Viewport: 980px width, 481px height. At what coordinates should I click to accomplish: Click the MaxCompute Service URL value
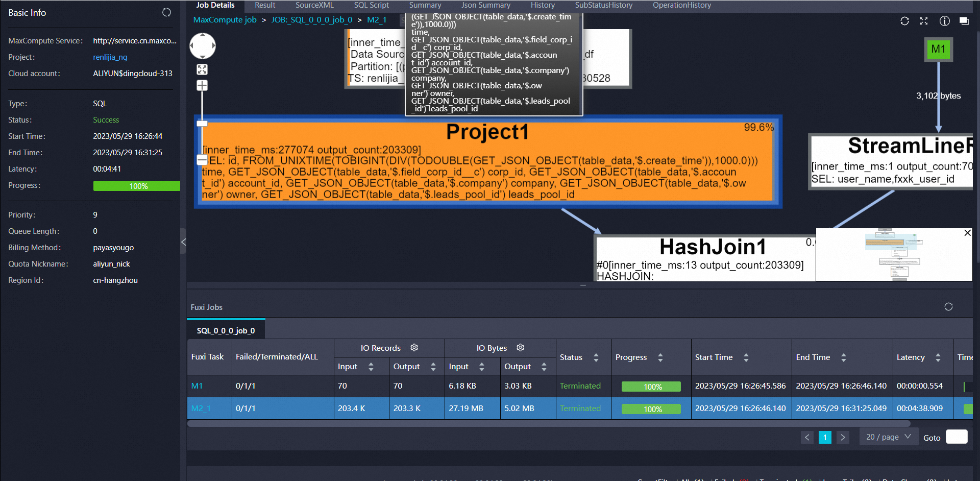[x=135, y=41]
